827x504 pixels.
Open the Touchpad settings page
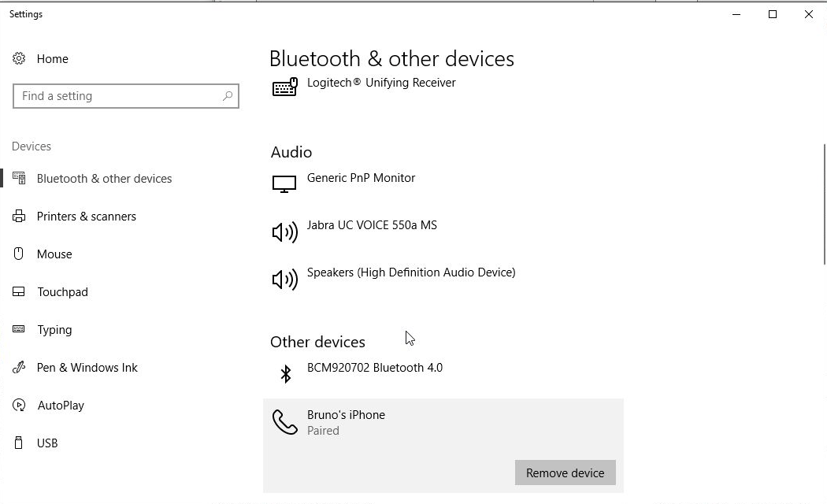(62, 292)
